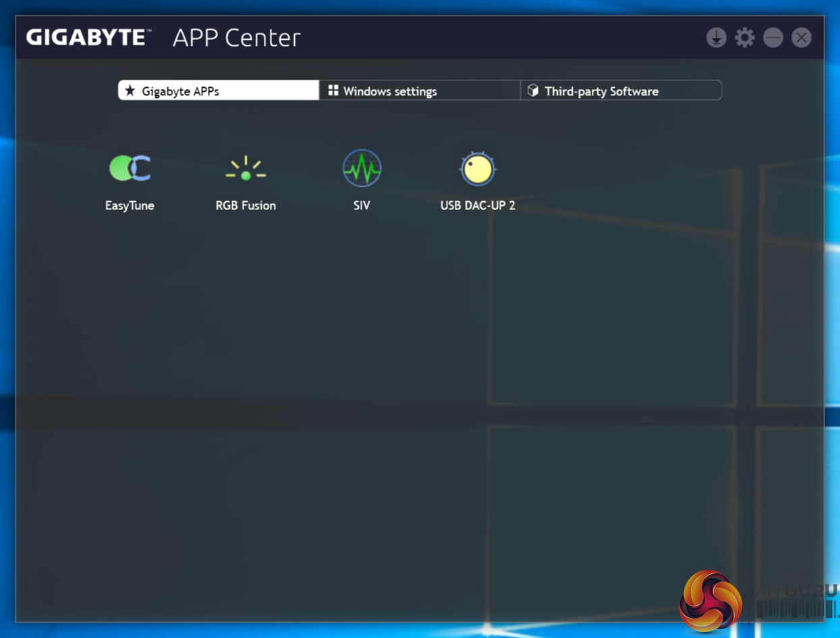840x638 pixels.
Task: Start the SIV system monitor icon
Action: click(362, 168)
